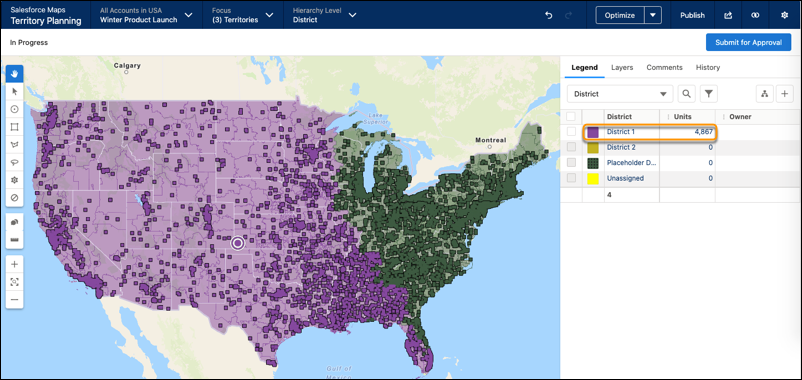The image size is (802, 380).
Task: Click Submit for Approval
Action: coord(748,42)
